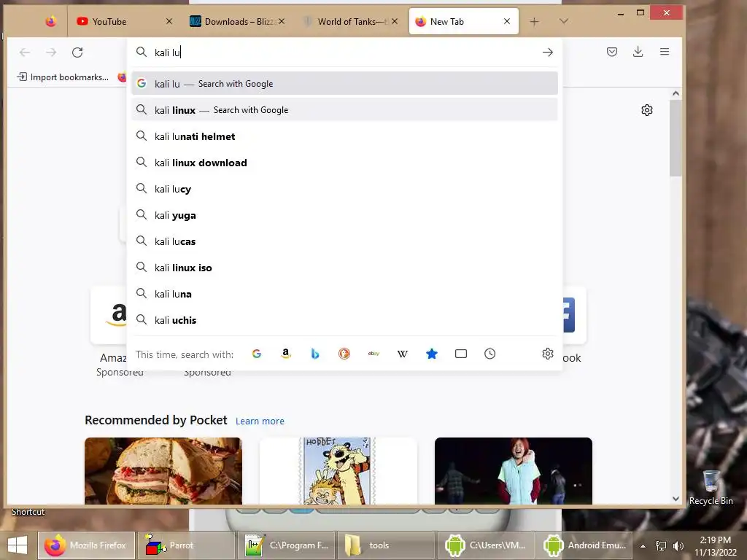Open the C:\Program F... taskbar item

tap(286, 545)
